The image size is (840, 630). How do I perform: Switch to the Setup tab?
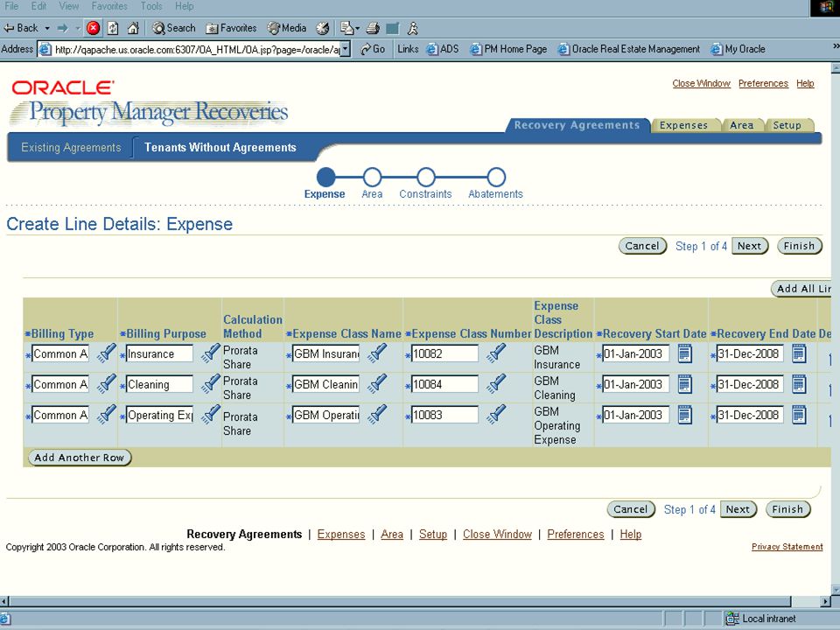pyautogui.click(x=787, y=125)
